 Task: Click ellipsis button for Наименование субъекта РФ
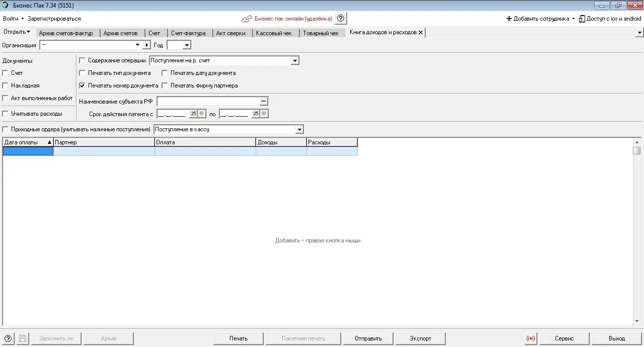(x=263, y=101)
